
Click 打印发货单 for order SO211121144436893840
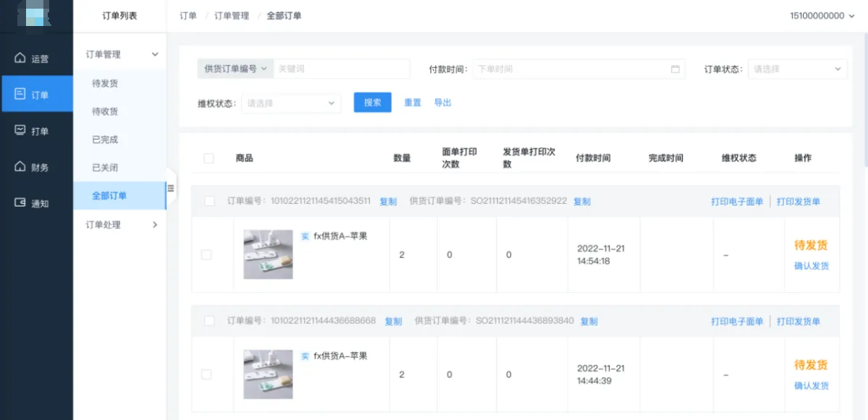(799, 321)
